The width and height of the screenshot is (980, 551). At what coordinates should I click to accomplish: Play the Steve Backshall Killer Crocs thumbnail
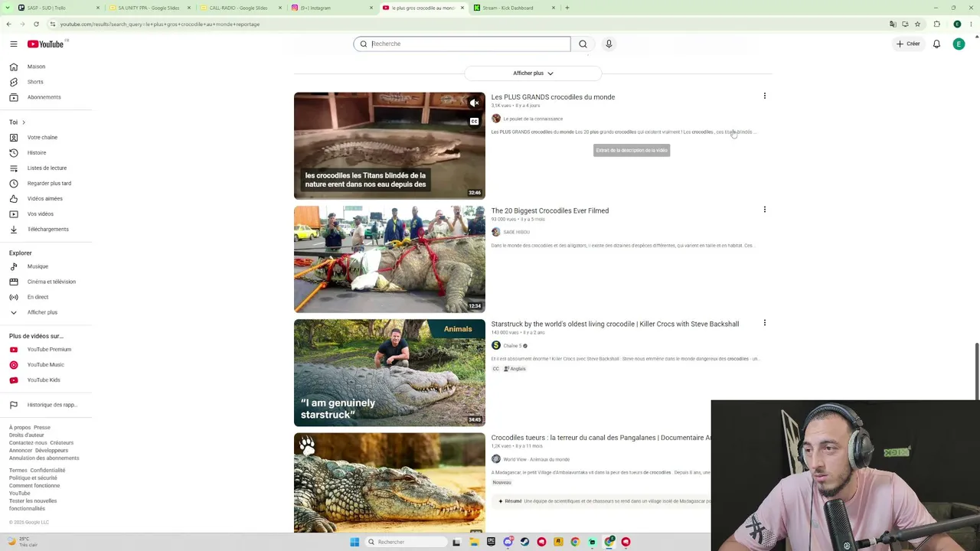pos(389,373)
